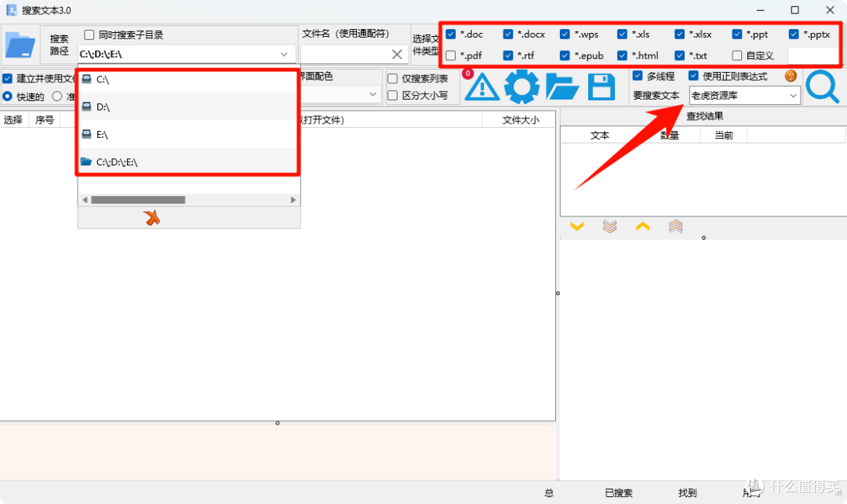Click the 已搜索 status bar entry

point(619,493)
